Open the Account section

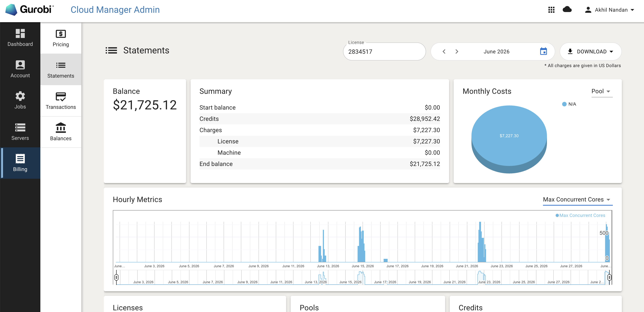click(x=20, y=69)
